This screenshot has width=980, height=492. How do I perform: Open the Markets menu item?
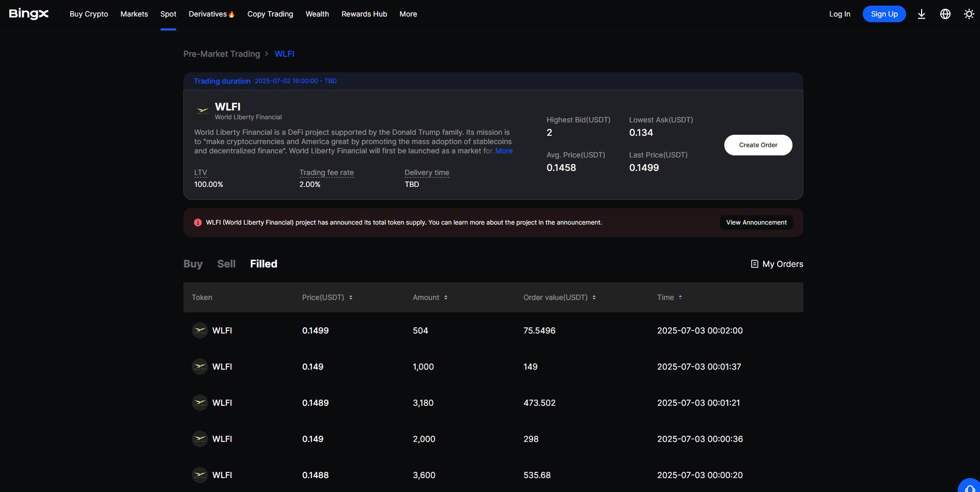coord(134,14)
